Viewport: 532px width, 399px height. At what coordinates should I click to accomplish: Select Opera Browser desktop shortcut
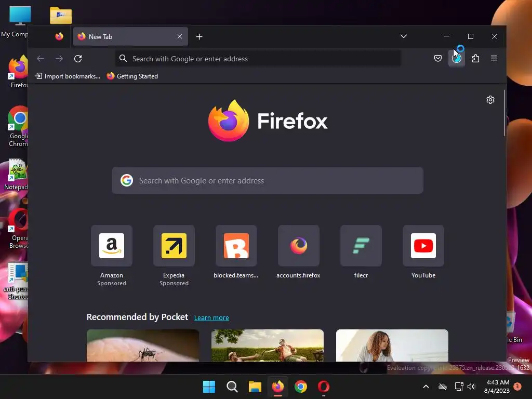point(17,229)
